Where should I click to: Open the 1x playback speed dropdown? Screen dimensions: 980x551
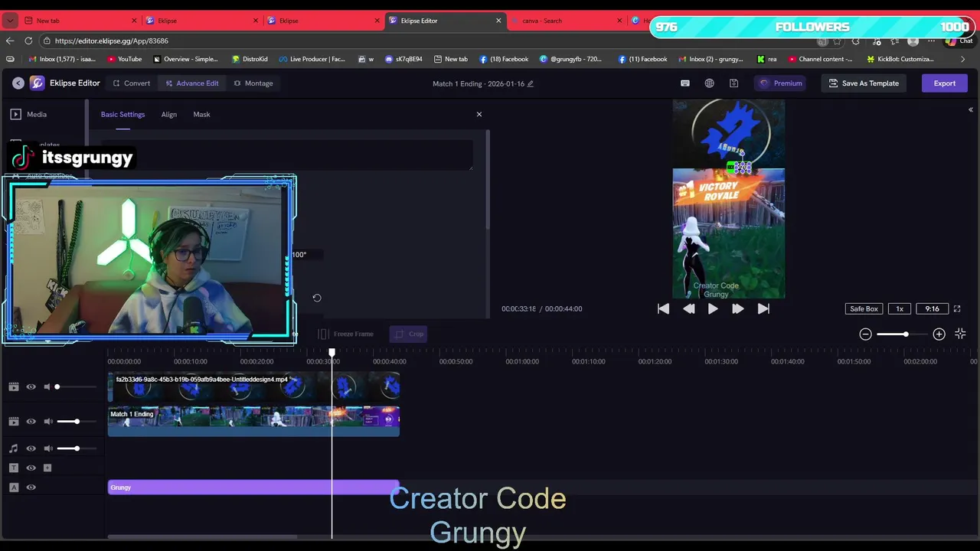click(x=900, y=308)
